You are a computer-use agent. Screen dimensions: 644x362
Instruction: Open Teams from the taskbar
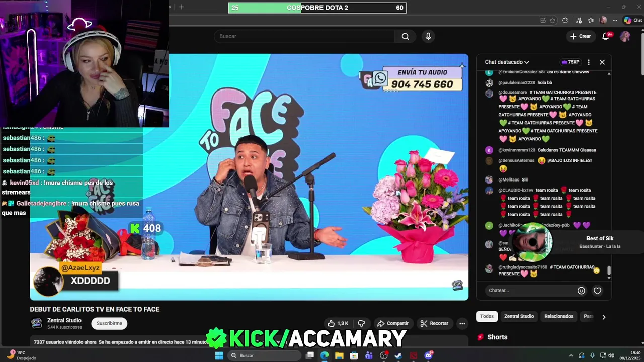pos(369,355)
